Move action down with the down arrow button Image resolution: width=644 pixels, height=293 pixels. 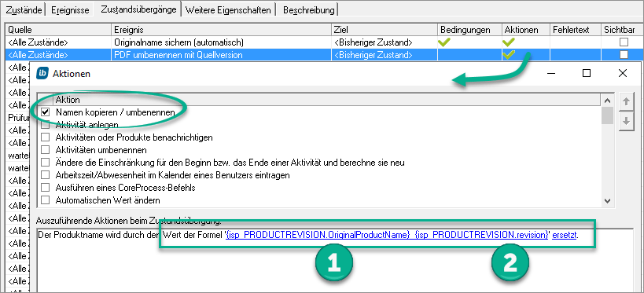(x=626, y=122)
